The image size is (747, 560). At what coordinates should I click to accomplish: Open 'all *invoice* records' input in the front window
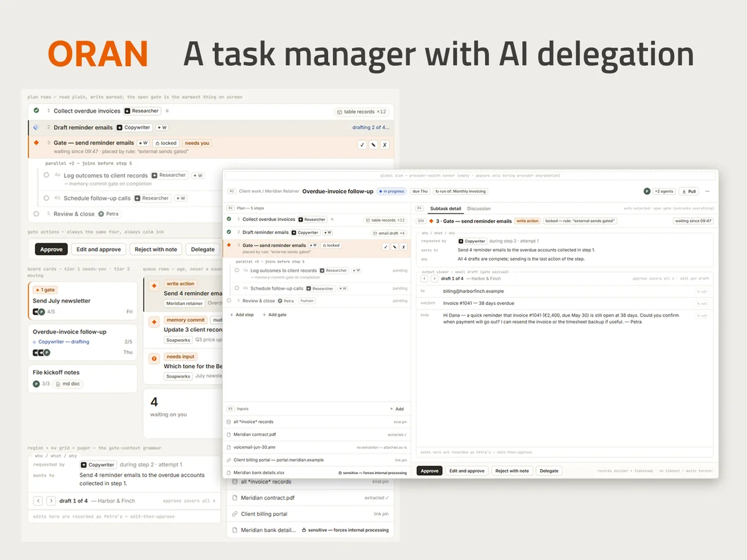[x=317, y=422]
